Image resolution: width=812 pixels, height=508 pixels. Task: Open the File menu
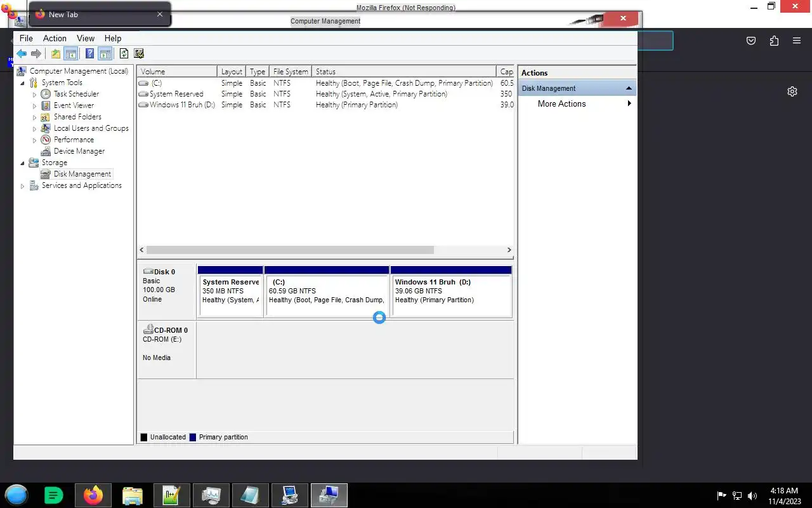tap(26, 38)
